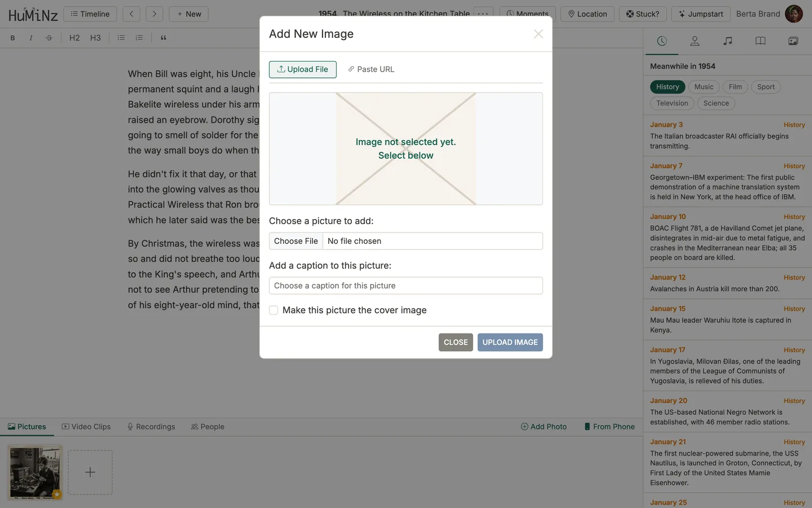This screenshot has height=508, width=812.
Task: Click Add Photo link
Action: [x=544, y=427]
